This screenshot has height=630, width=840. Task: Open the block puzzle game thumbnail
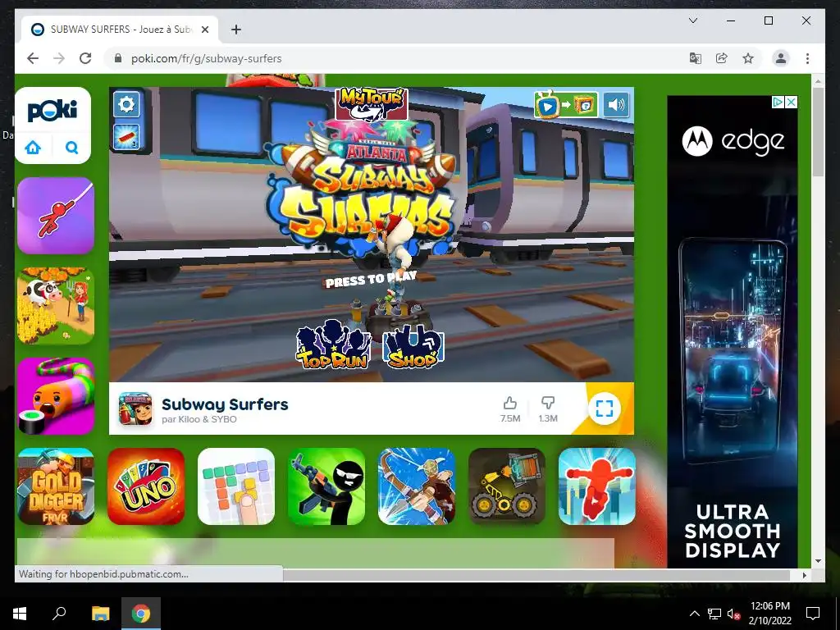pos(236,486)
